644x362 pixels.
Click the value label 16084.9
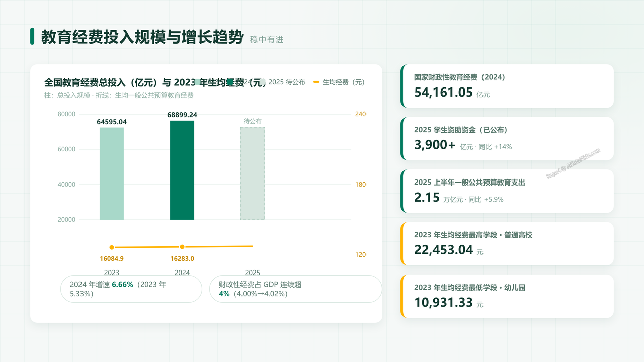tap(112, 259)
